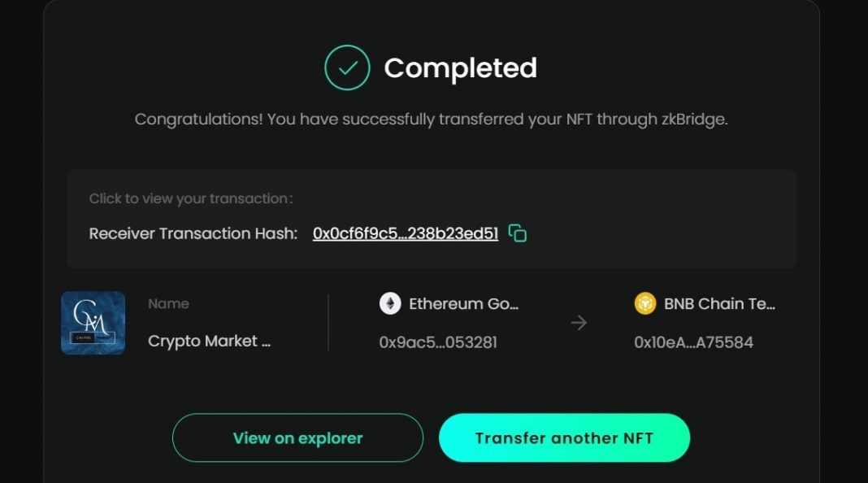The image size is (868, 483).
Task: Open the Crypto Market NFT thumbnail
Action: [93, 323]
